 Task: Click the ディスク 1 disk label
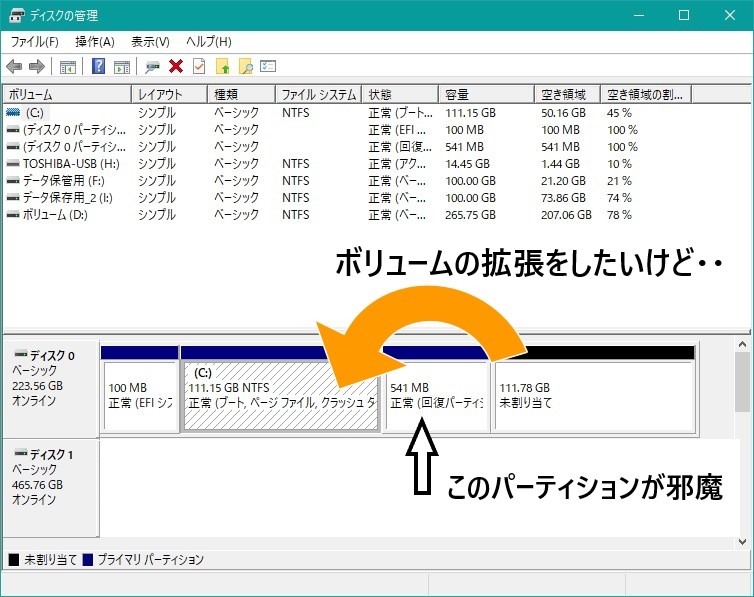pyautogui.click(x=51, y=455)
